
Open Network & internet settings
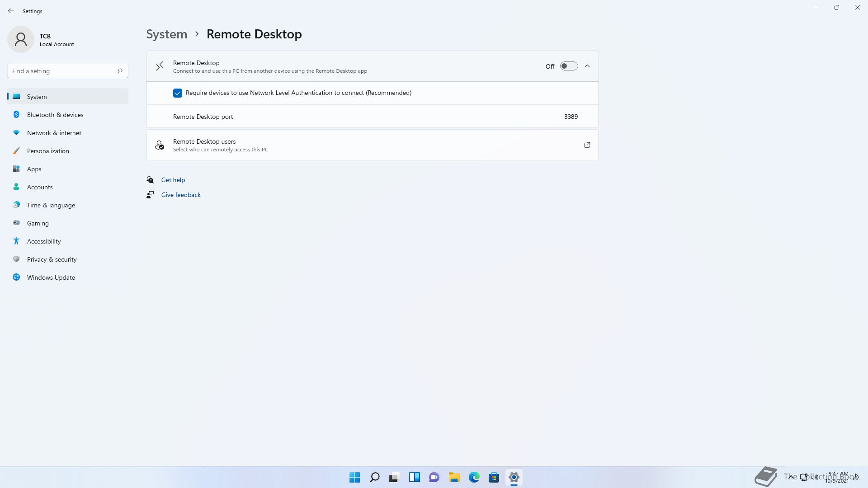pyautogui.click(x=68, y=133)
